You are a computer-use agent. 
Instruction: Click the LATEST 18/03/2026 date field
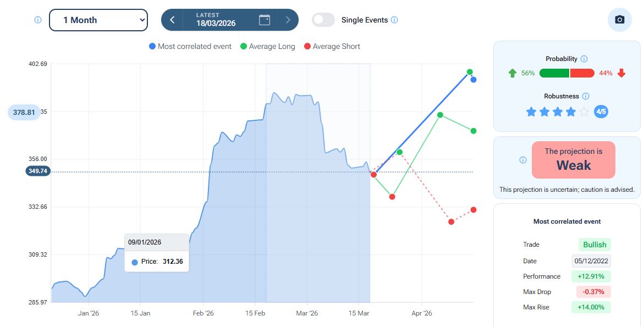[216, 20]
